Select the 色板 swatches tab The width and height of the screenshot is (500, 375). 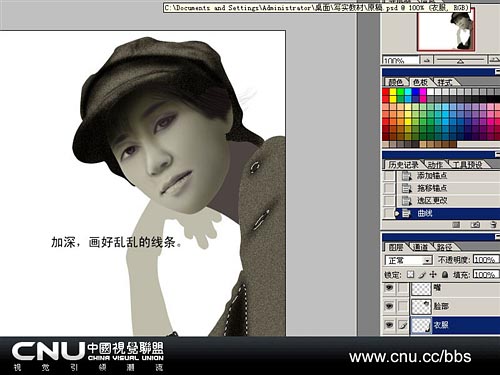pos(420,82)
